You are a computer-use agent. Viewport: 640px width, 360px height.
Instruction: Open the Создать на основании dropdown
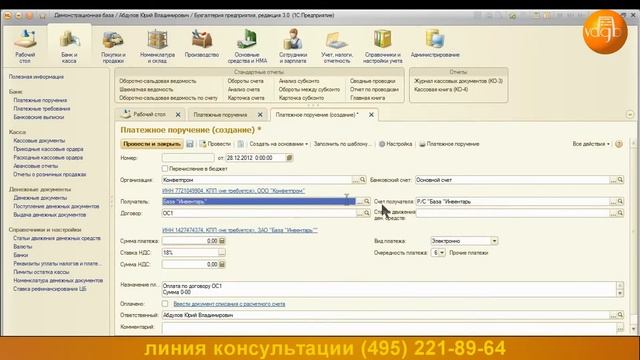click(x=278, y=144)
